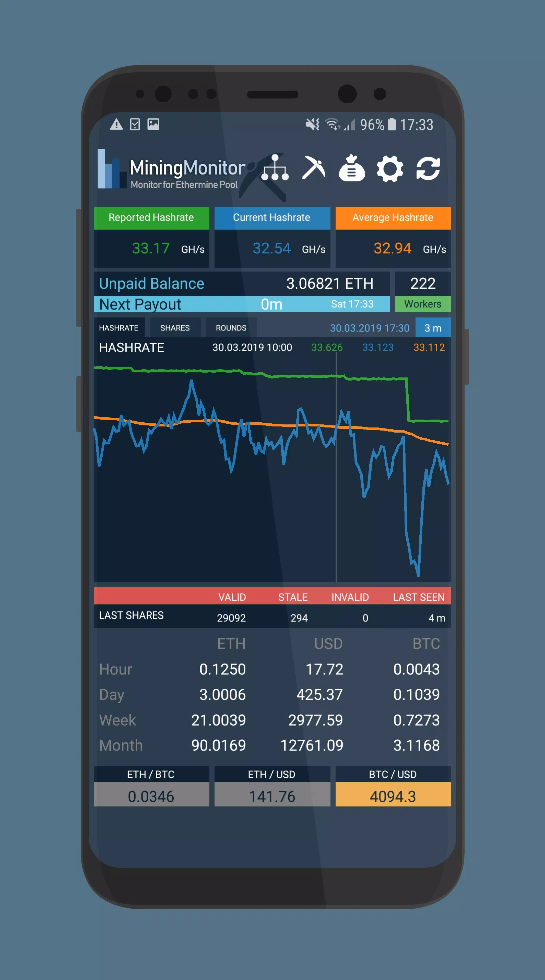Tap the Unpaid Balance label
This screenshot has height=980, width=545.
click(x=151, y=284)
